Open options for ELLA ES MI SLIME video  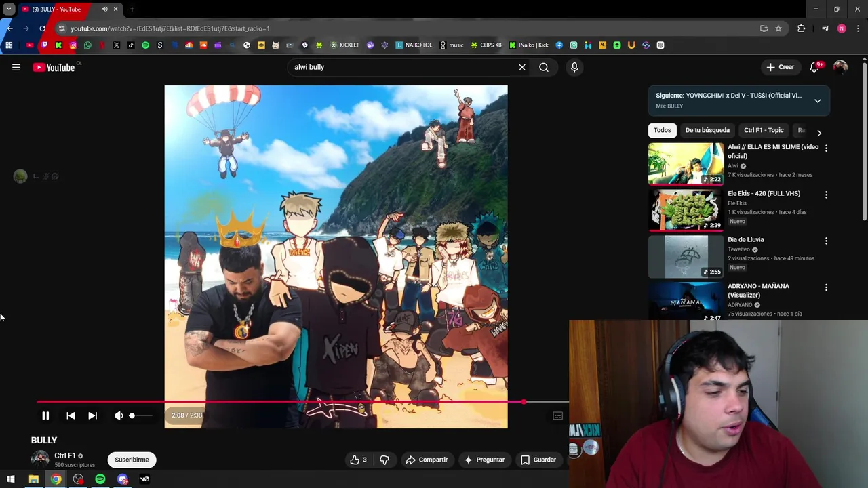pos(826,148)
